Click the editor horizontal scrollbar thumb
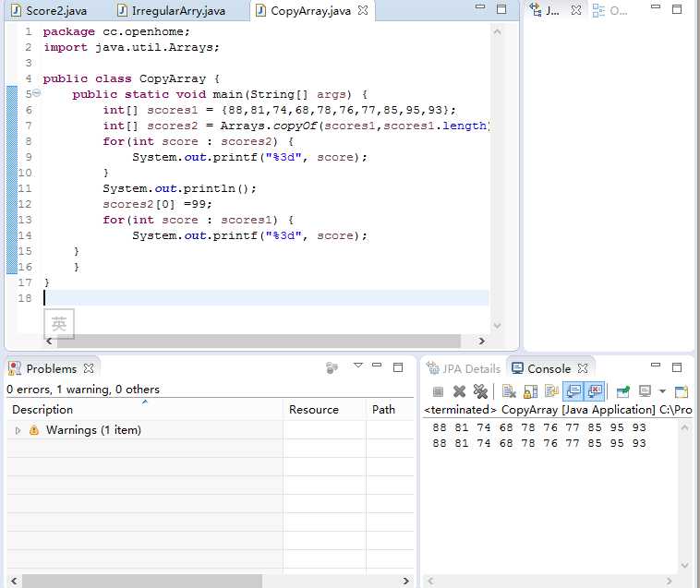This screenshot has height=588, width=700. coord(259,342)
